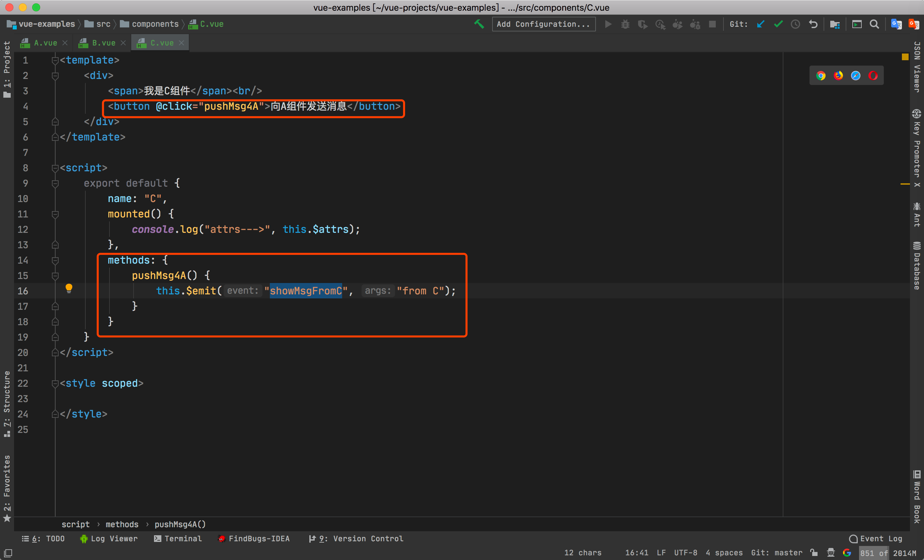Open the TODO tool window
This screenshot has height=560, width=924.
click(43, 539)
